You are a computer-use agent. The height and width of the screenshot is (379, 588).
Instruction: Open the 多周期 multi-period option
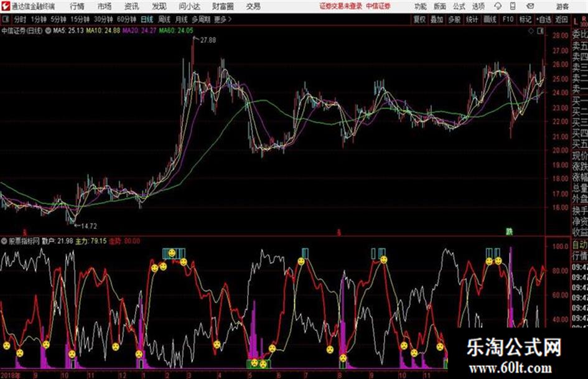[x=201, y=19]
